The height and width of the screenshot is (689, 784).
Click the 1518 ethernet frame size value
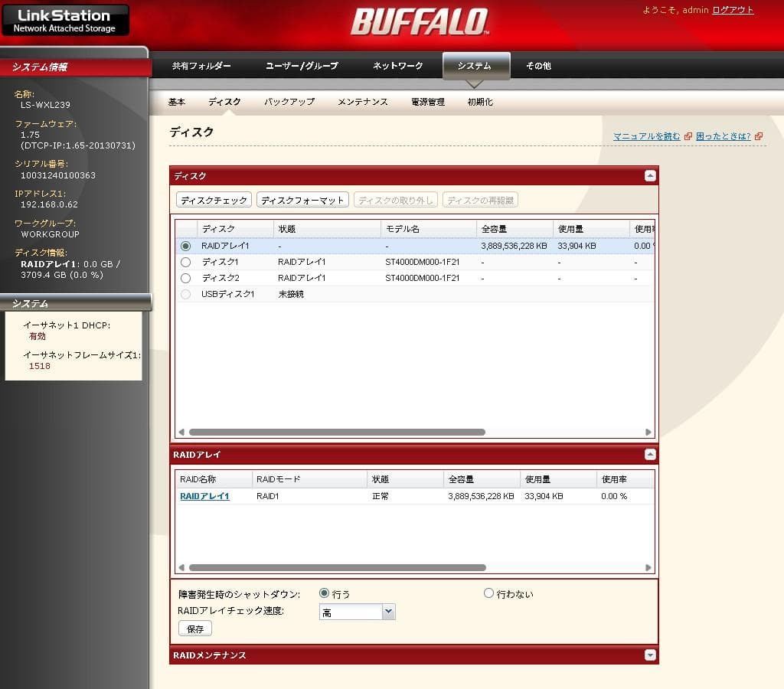coord(40,366)
